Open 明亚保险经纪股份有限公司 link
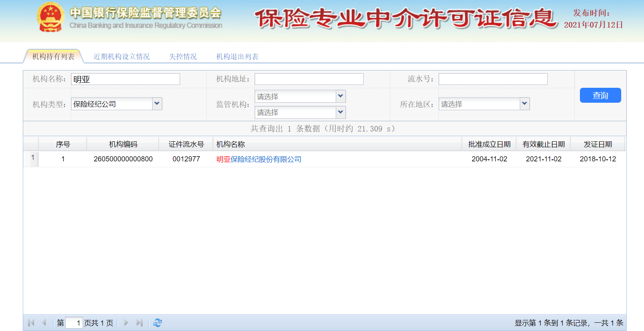This screenshot has width=644, height=331. tap(259, 159)
